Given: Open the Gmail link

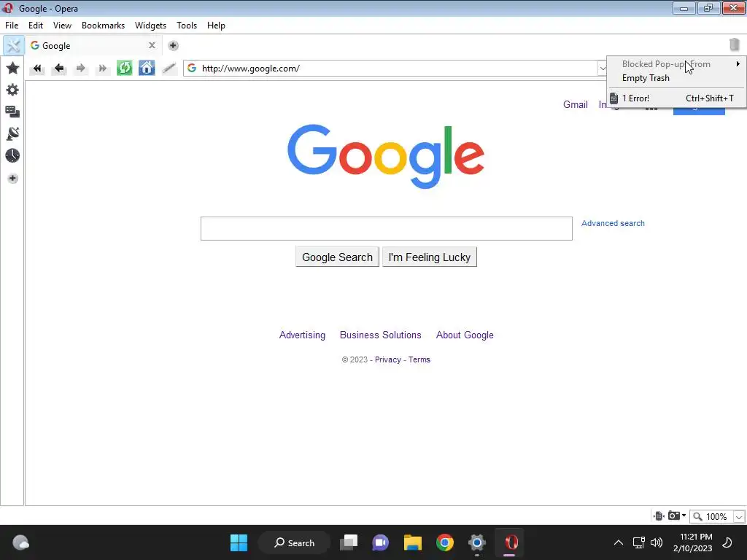Looking at the screenshot, I should pyautogui.click(x=576, y=104).
